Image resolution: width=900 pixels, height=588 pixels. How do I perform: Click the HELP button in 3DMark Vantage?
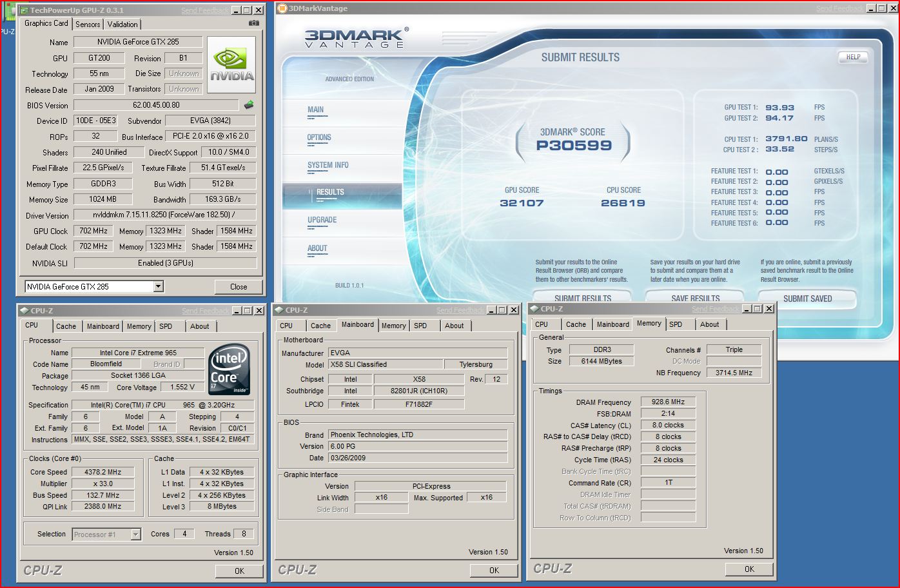pos(853,57)
